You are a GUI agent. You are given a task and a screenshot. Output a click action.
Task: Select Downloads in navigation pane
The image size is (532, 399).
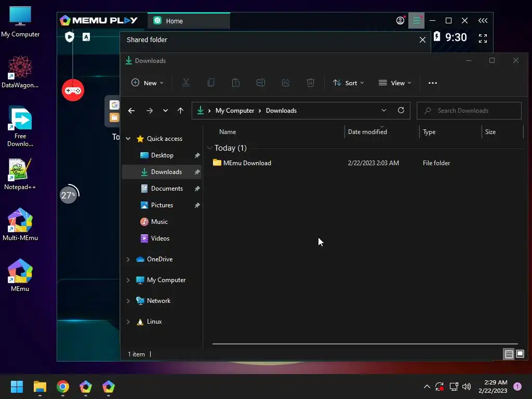coord(162,172)
